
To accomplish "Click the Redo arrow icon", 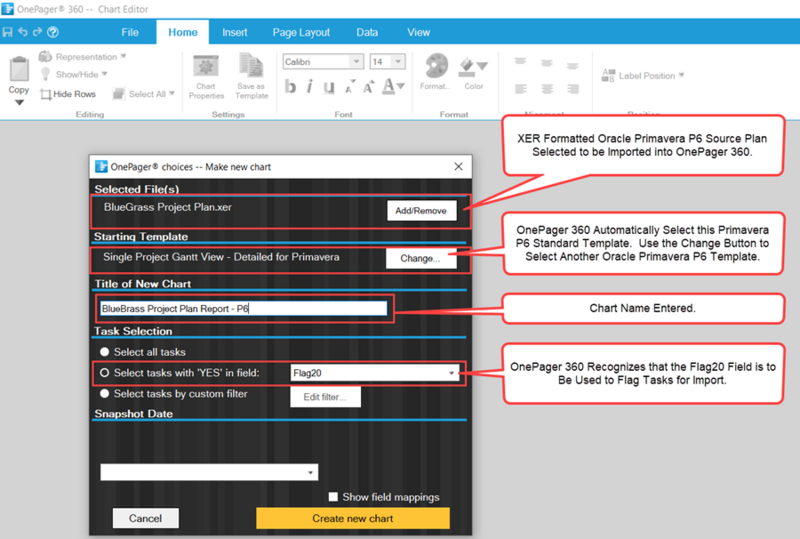I will coord(37,32).
